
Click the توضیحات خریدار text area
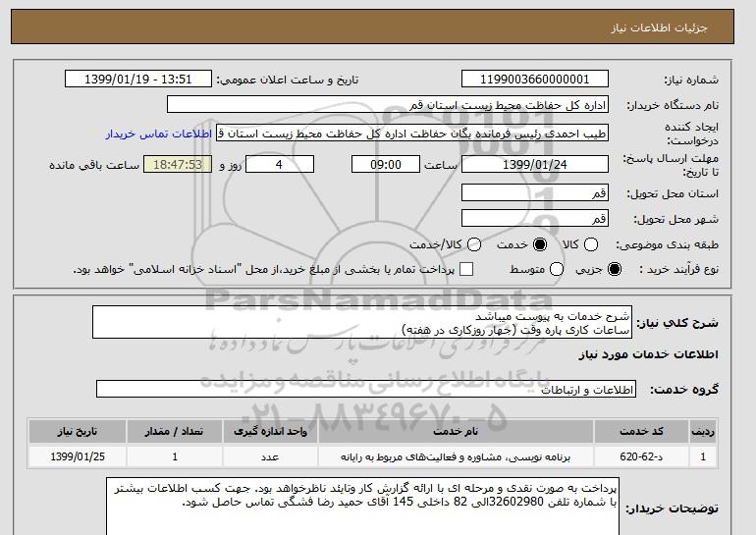point(362,507)
